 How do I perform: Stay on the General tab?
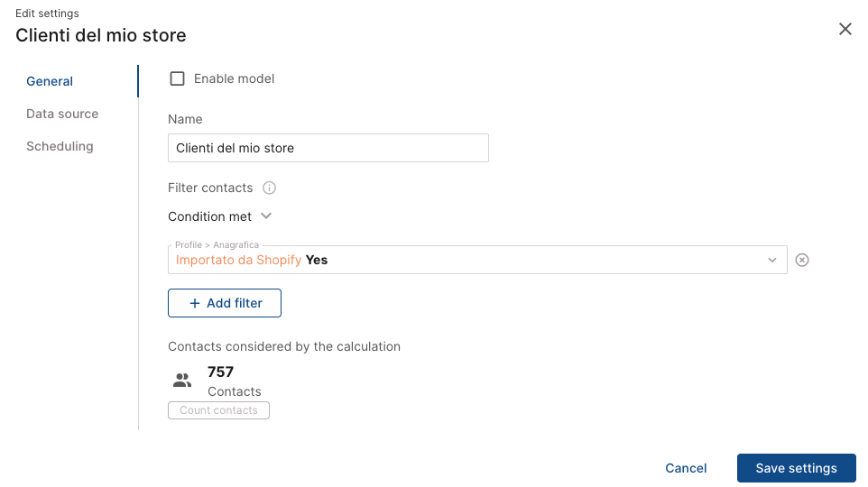(50, 81)
